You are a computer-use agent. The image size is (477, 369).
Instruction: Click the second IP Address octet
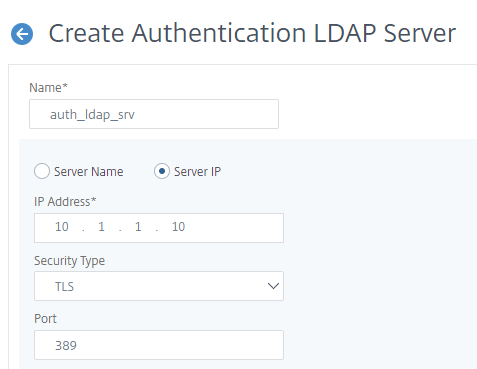(x=101, y=227)
